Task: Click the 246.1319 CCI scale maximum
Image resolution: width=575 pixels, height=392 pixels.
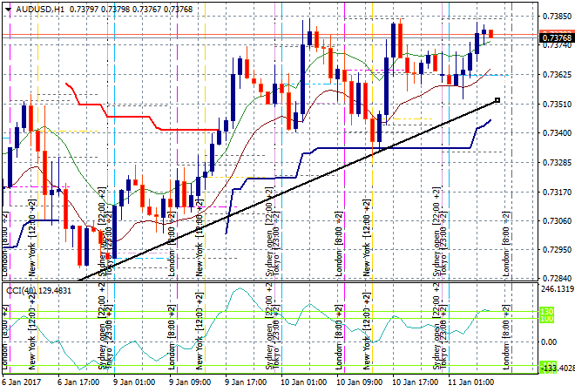Action: coord(558,289)
